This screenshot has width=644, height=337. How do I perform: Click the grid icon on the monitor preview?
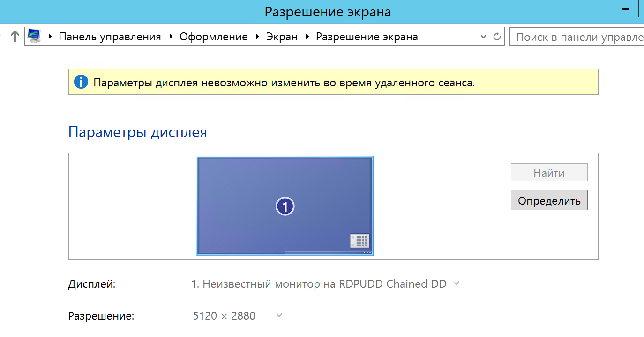coord(359,241)
